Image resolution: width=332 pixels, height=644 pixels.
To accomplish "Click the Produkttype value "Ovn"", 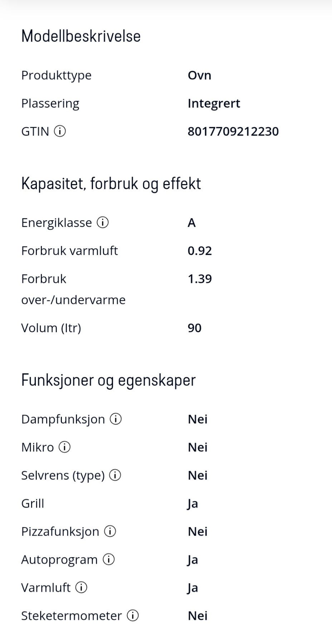I will coord(199,75).
